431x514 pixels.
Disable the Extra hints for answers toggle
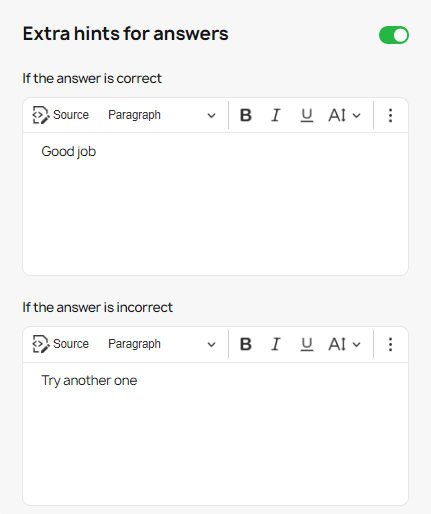point(394,35)
